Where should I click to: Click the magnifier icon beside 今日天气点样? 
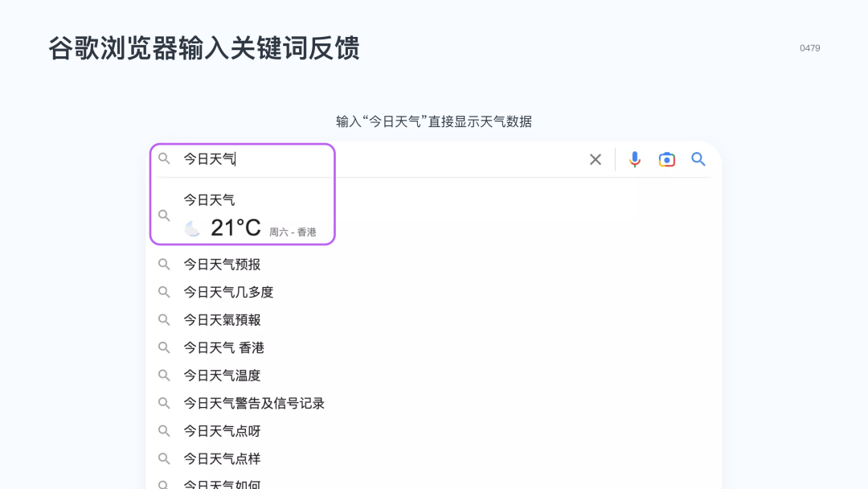(164, 458)
